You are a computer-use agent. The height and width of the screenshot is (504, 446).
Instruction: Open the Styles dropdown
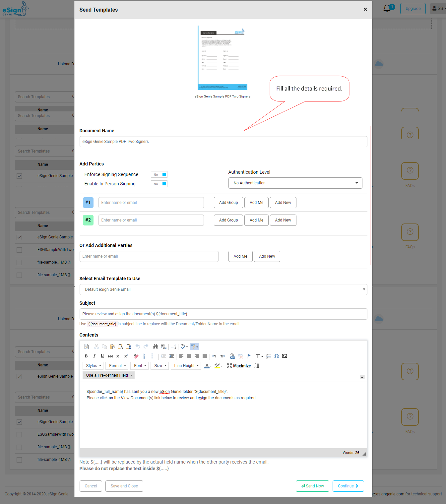coord(93,366)
